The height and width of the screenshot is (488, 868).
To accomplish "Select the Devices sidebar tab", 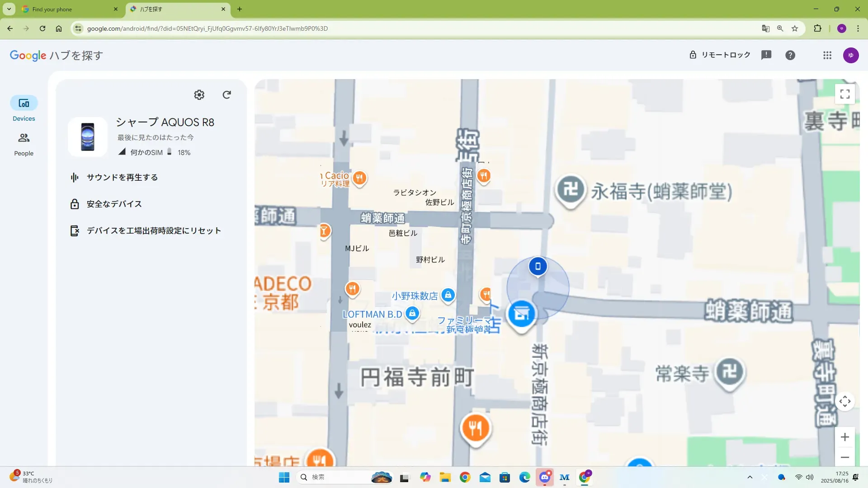I will pos(24,109).
